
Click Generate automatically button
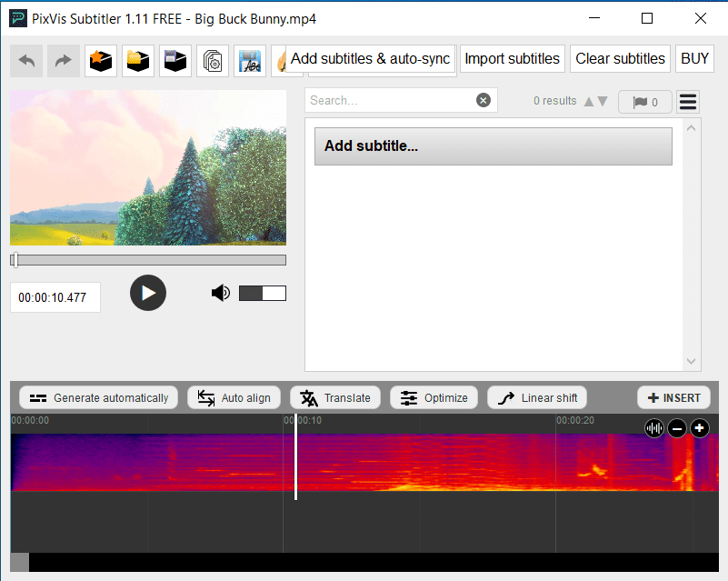(x=98, y=398)
